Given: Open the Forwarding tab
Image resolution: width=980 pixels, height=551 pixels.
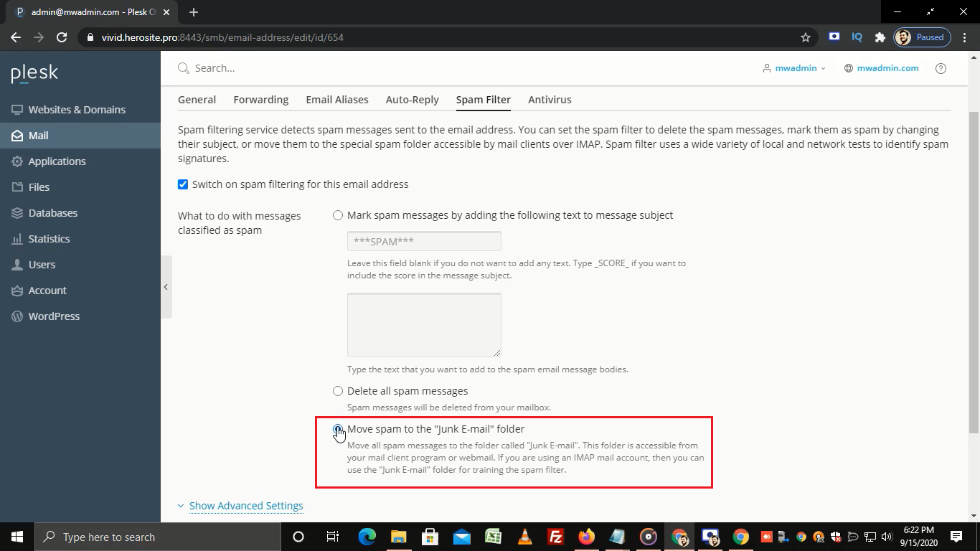Looking at the screenshot, I should (260, 100).
